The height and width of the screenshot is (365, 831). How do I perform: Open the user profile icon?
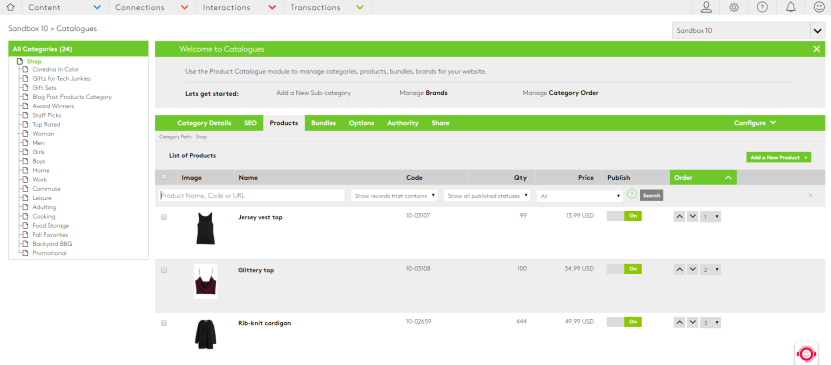coord(706,7)
